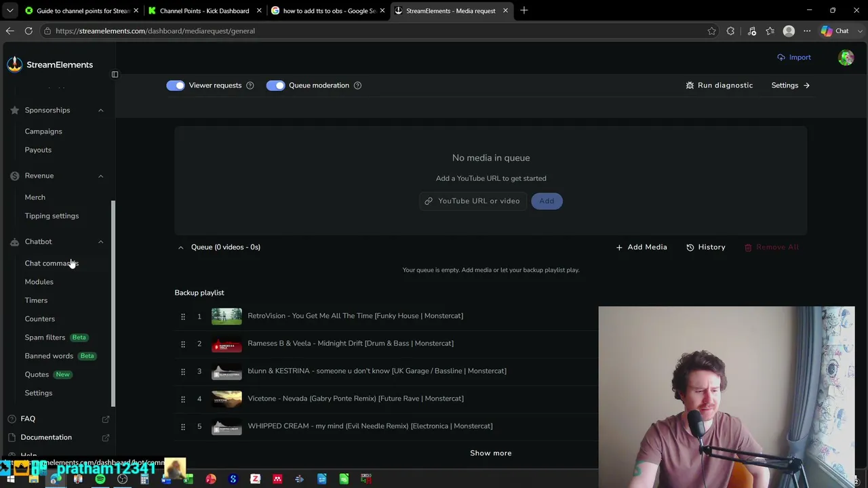This screenshot has width=868, height=488.
Task: Open Tipping settings in the sidebar
Action: point(52,216)
